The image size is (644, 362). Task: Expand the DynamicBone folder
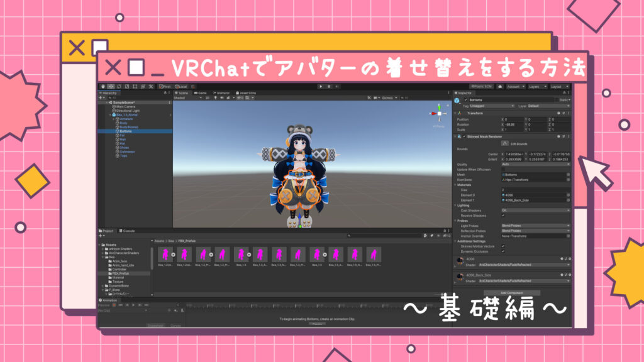point(103,286)
